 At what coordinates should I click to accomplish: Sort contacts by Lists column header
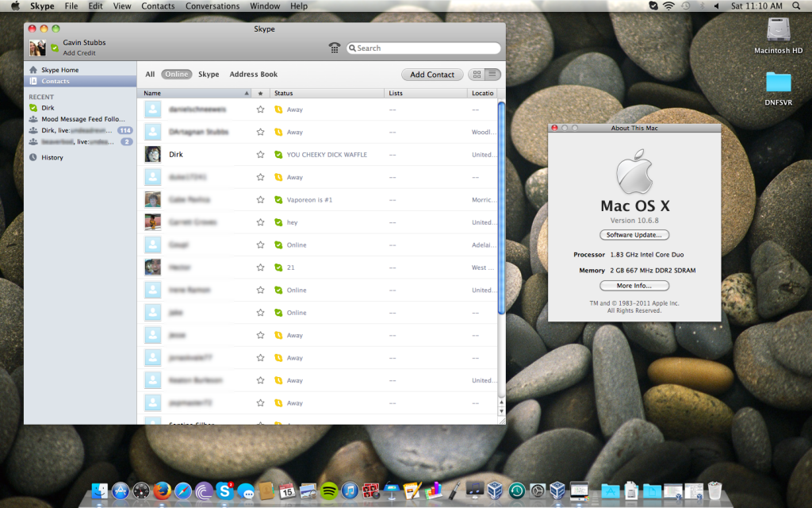[x=426, y=94]
